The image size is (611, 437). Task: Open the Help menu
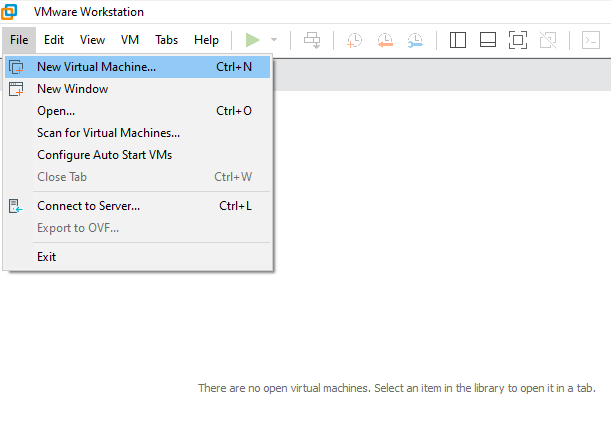[206, 40]
